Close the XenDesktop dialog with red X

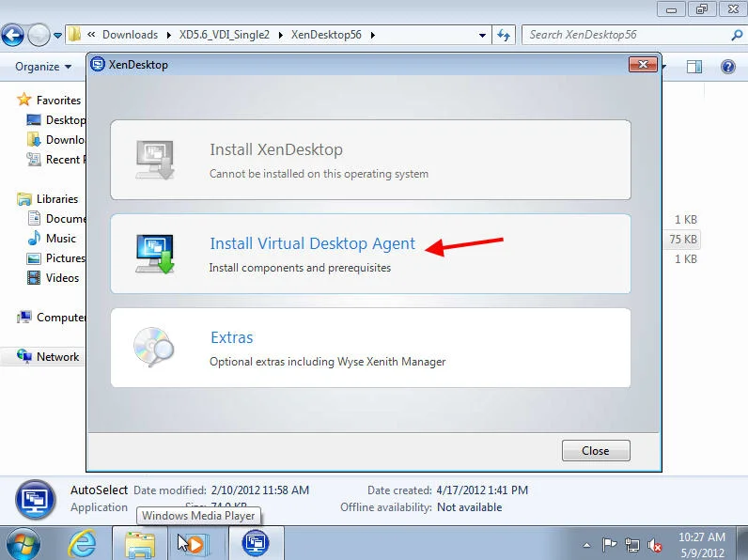point(643,65)
